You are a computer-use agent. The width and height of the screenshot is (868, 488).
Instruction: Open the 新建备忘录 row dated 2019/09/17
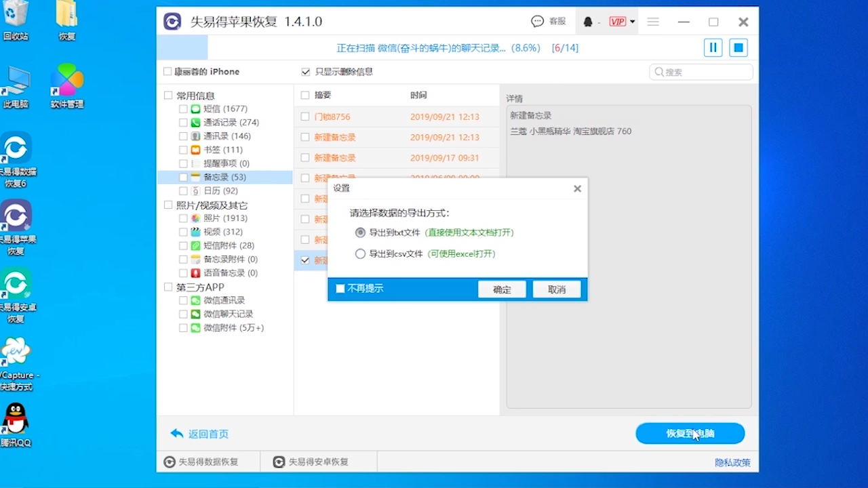(397, 158)
